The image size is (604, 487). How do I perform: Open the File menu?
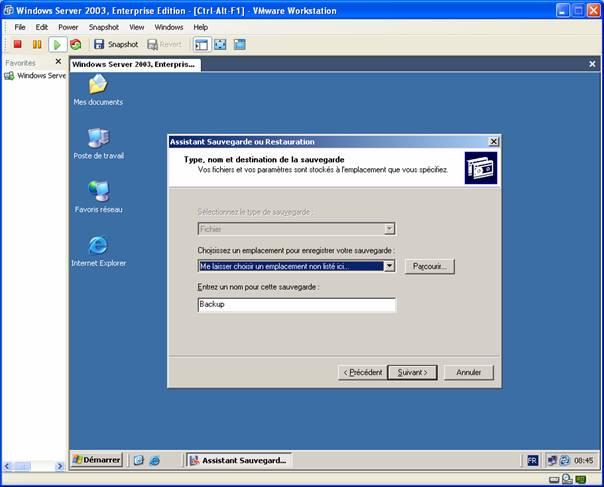click(x=20, y=27)
